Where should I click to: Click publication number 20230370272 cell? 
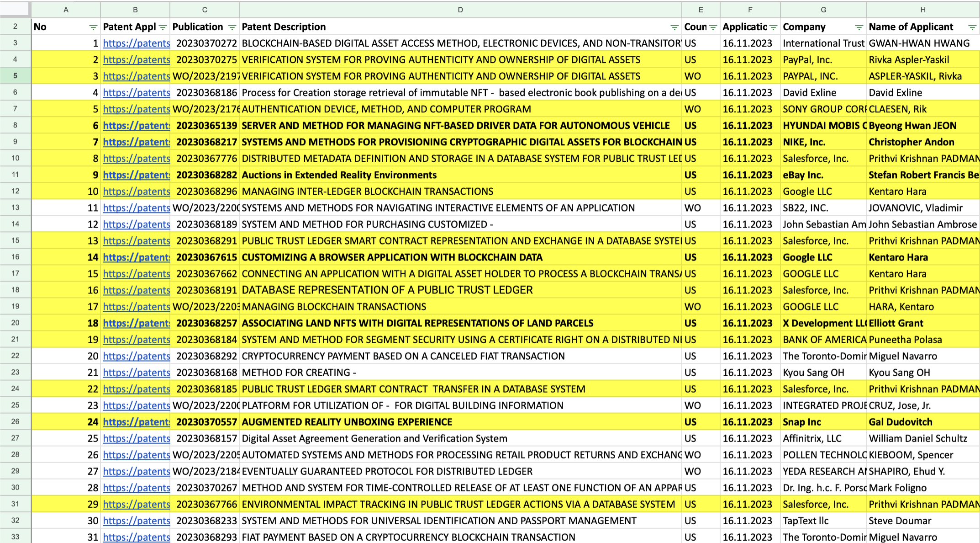pyautogui.click(x=206, y=43)
